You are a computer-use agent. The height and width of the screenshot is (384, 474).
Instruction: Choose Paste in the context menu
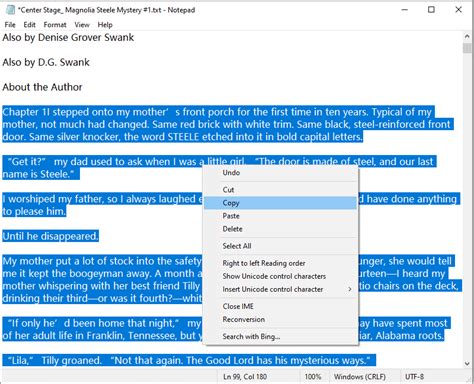click(281, 216)
